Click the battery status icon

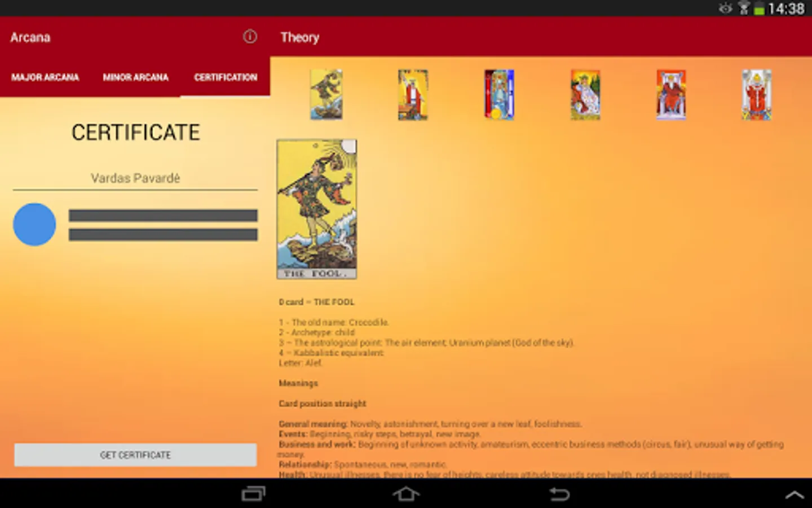click(759, 9)
